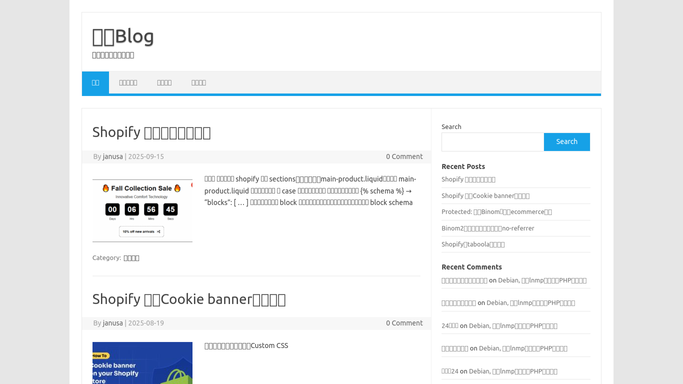Open the first Shopify post title
This screenshot has width=683, height=384.
[x=152, y=132]
